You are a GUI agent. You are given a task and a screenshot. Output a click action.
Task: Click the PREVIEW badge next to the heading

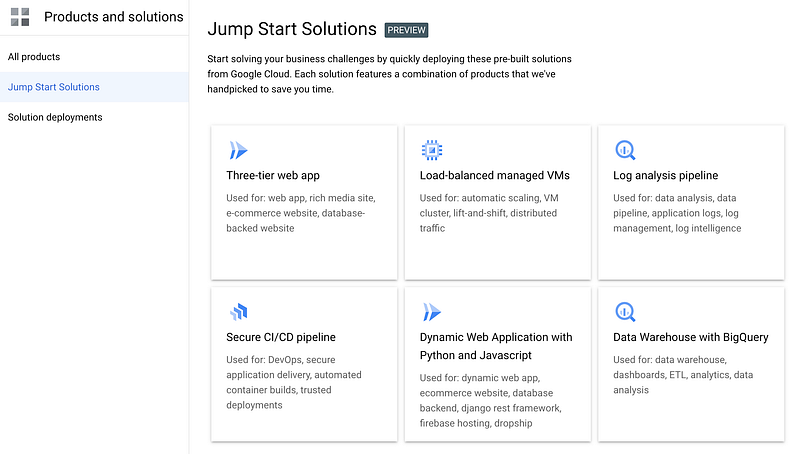(x=406, y=30)
